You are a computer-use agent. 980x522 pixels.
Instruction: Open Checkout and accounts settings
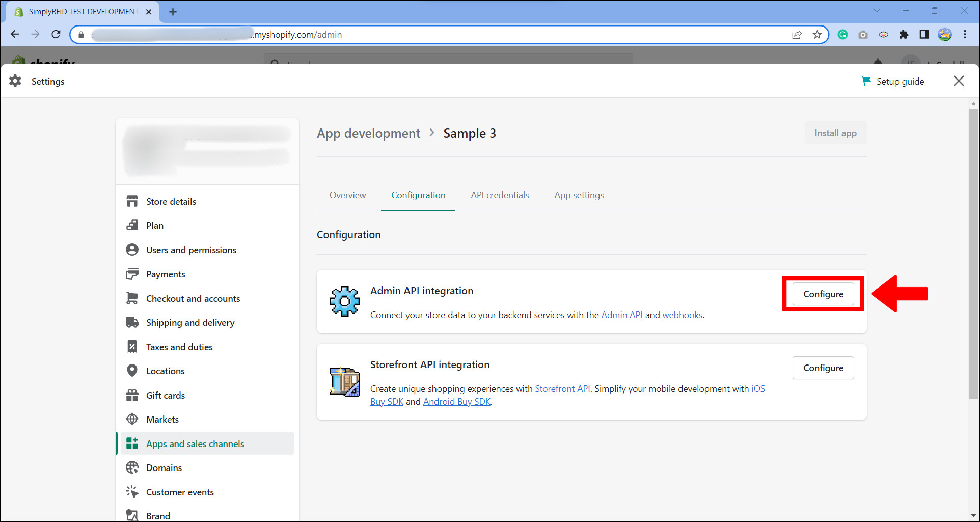coord(207,298)
